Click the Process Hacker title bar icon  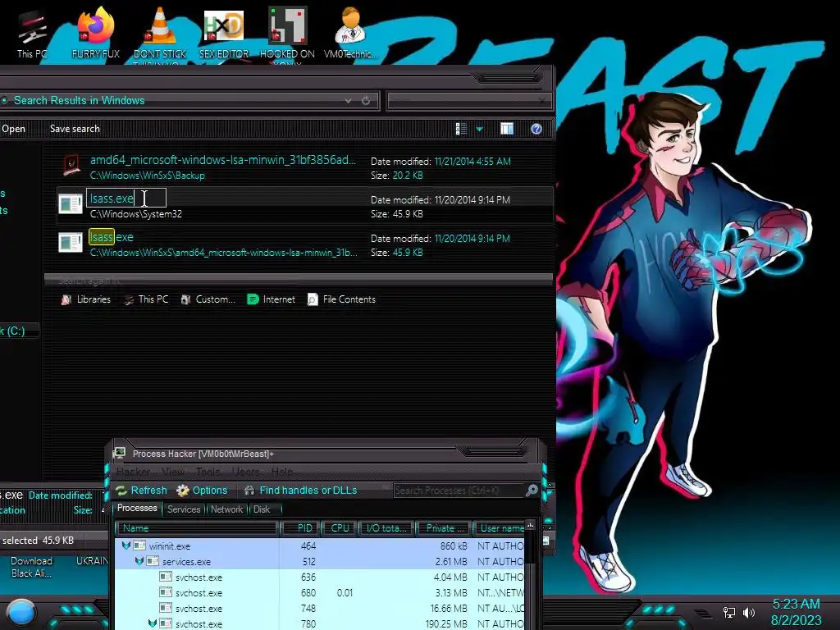tap(120, 453)
